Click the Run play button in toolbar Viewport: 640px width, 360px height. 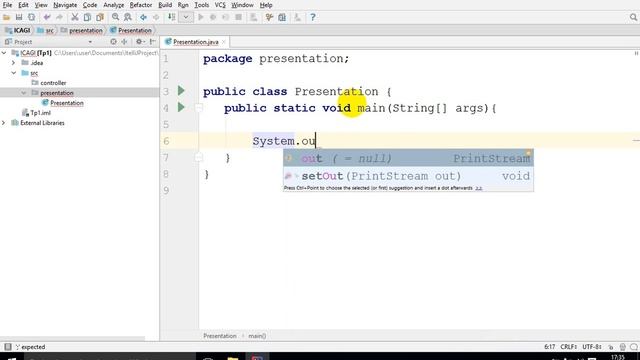click(x=200, y=17)
